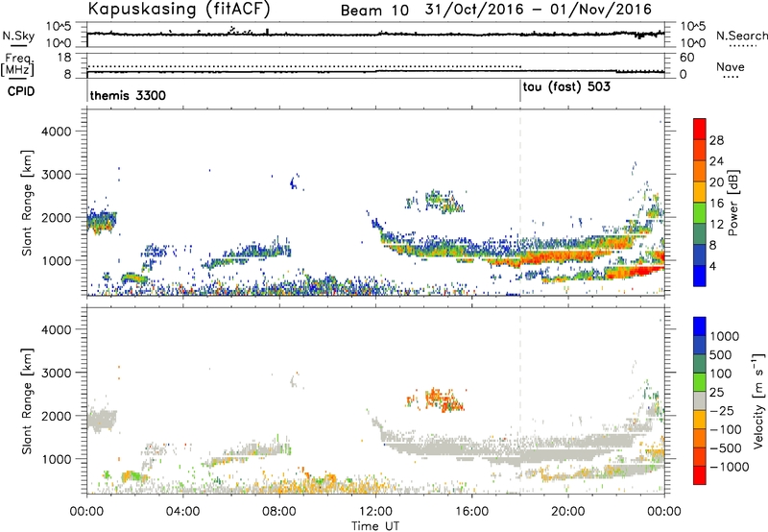Click the 'Nave' legend label
This screenshot has width=768, height=532.
730,66
